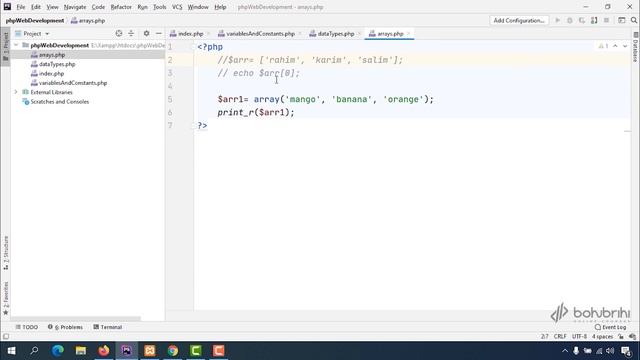Open Project panel settings gear

(x=146, y=33)
